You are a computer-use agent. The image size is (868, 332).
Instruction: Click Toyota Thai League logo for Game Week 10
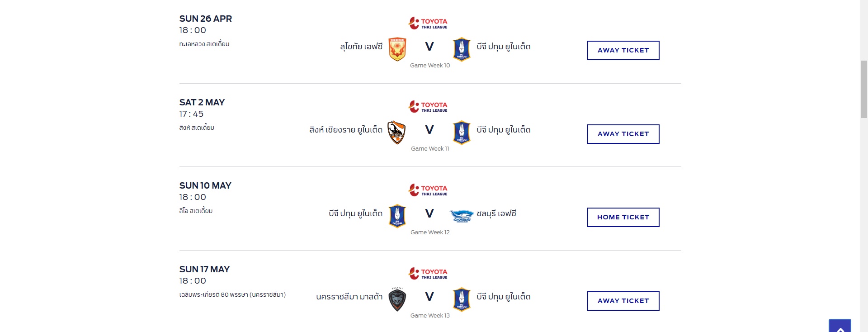[x=428, y=23]
